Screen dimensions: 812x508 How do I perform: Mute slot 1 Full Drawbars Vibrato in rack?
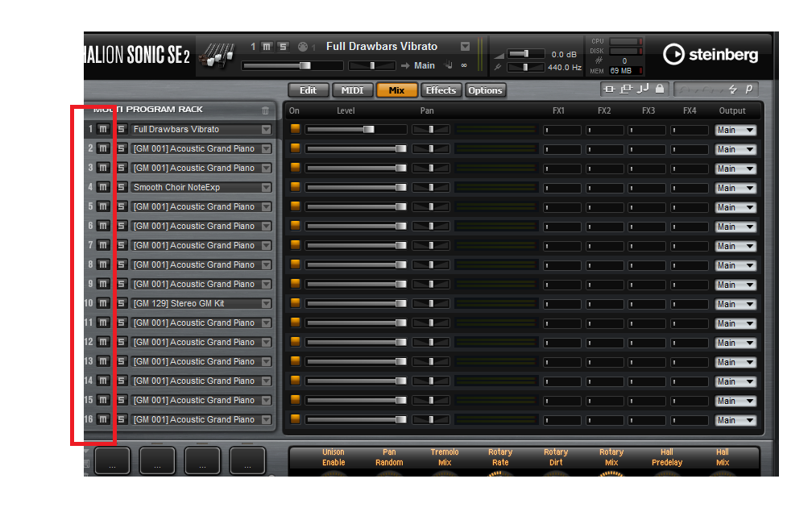103,129
